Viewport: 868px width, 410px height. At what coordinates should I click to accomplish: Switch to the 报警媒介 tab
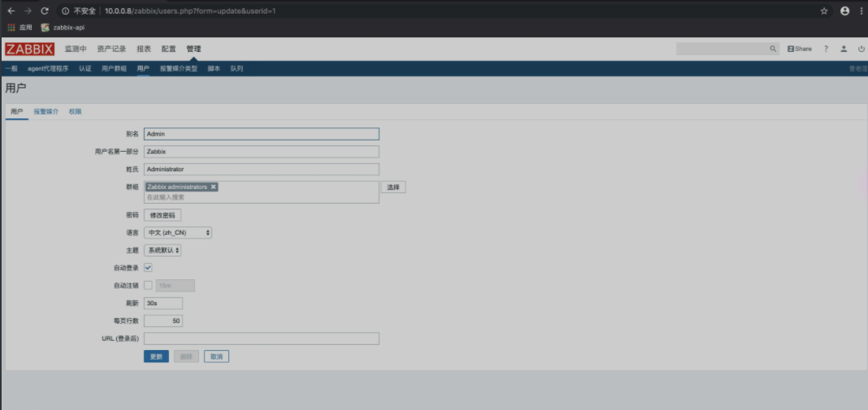point(46,111)
